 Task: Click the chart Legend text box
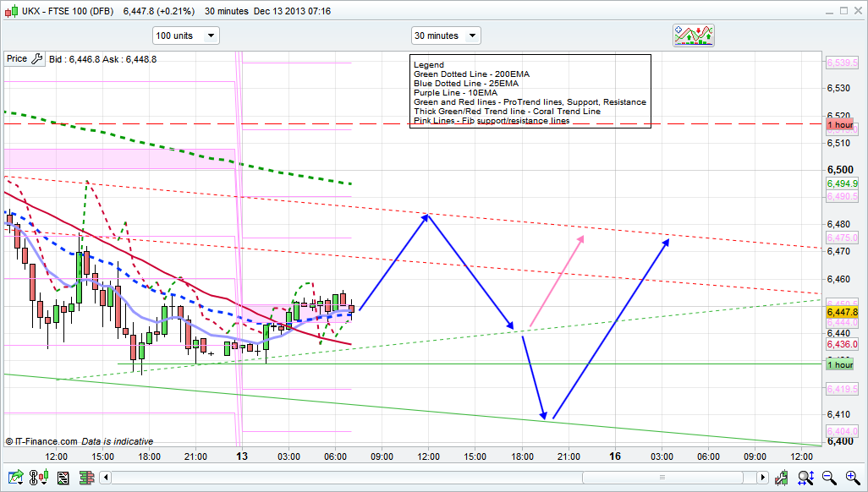tap(530, 92)
